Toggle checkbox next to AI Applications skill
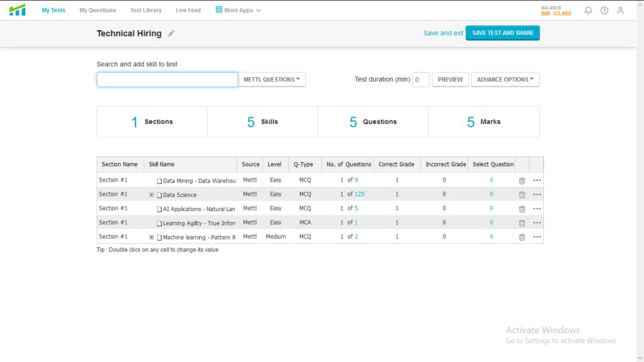Screen dimensions: 644x362 160,209
